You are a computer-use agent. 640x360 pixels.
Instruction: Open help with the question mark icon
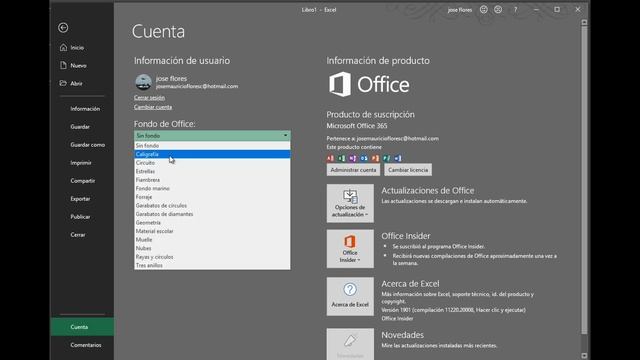[x=516, y=9]
